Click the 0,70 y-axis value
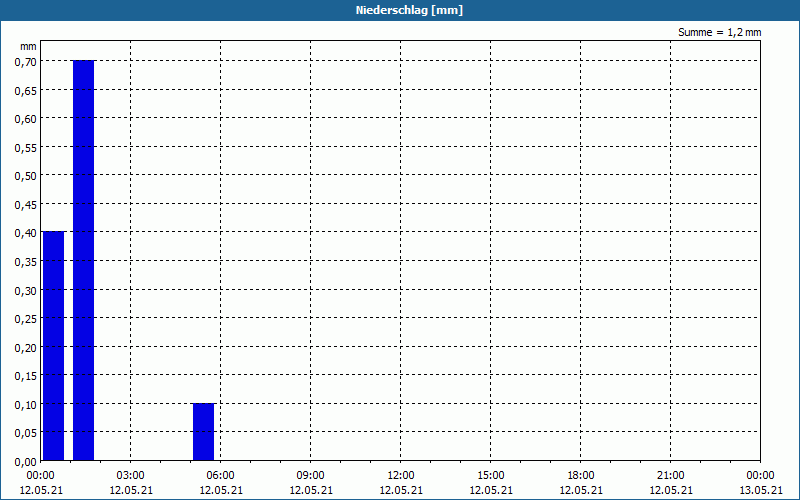The width and height of the screenshot is (800, 500). pos(26,62)
